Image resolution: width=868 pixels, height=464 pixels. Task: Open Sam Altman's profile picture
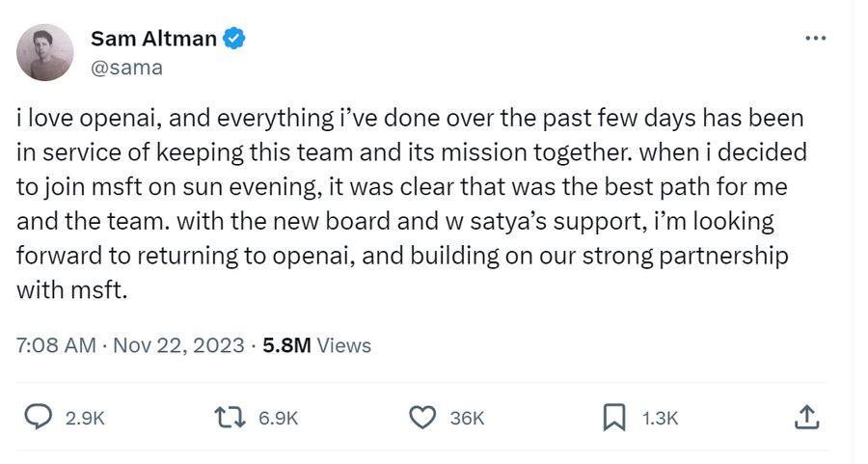(44, 52)
